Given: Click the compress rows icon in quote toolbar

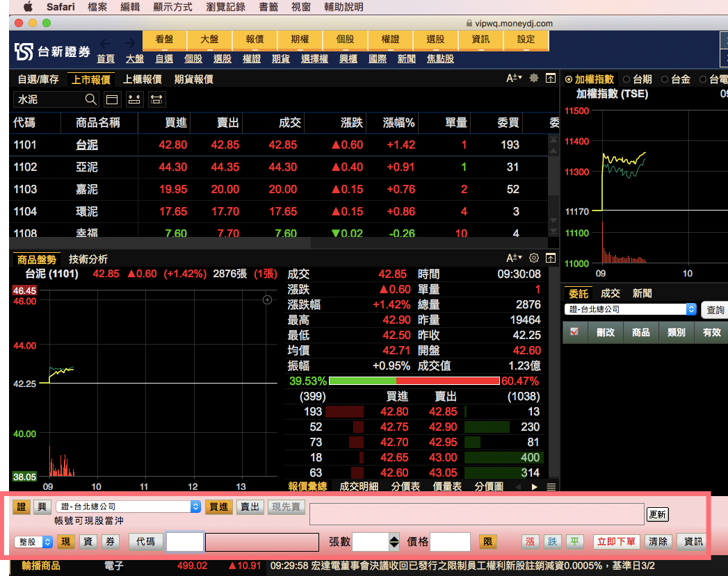Looking at the screenshot, I should [x=134, y=99].
